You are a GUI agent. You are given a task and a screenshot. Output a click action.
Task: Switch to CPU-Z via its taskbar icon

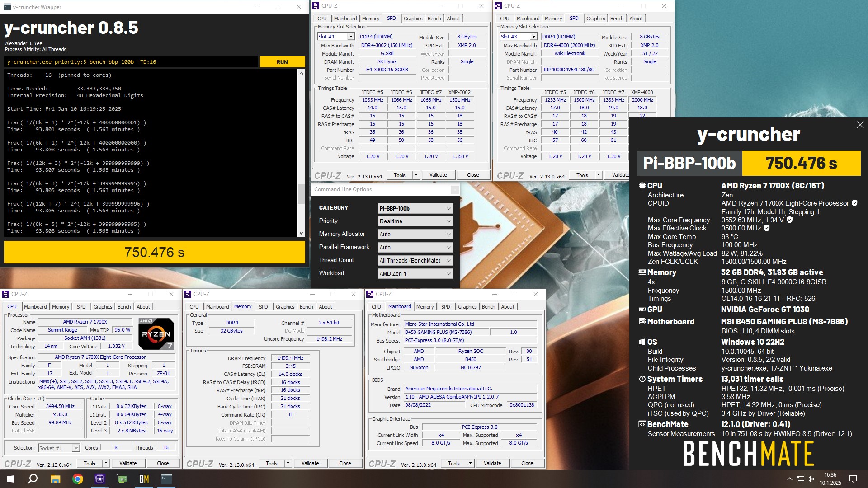click(x=100, y=479)
